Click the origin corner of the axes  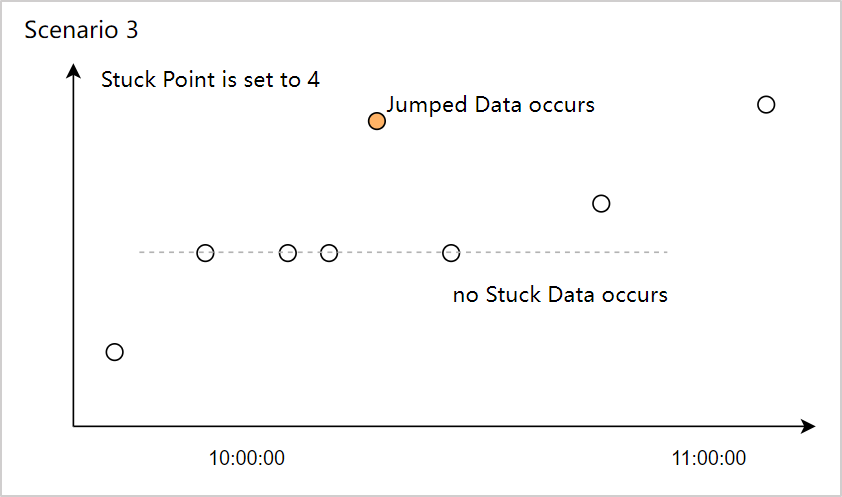click(x=73, y=426)
